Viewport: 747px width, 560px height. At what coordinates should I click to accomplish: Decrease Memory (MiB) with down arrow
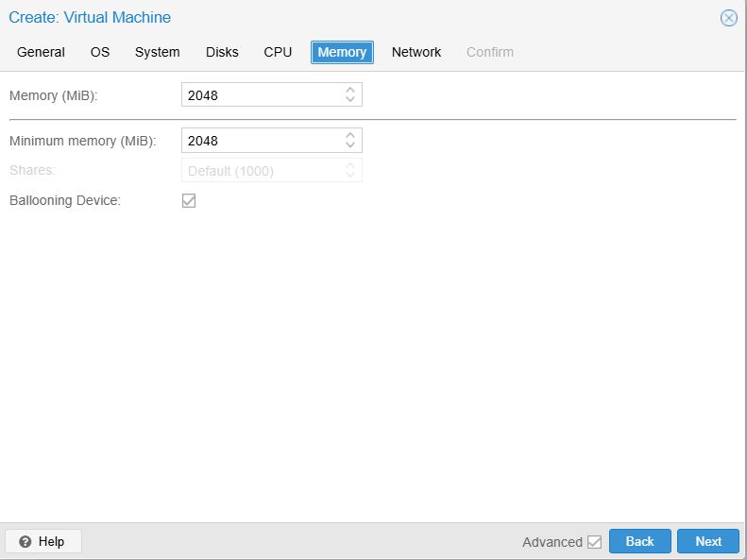click(x=350, y=99)
